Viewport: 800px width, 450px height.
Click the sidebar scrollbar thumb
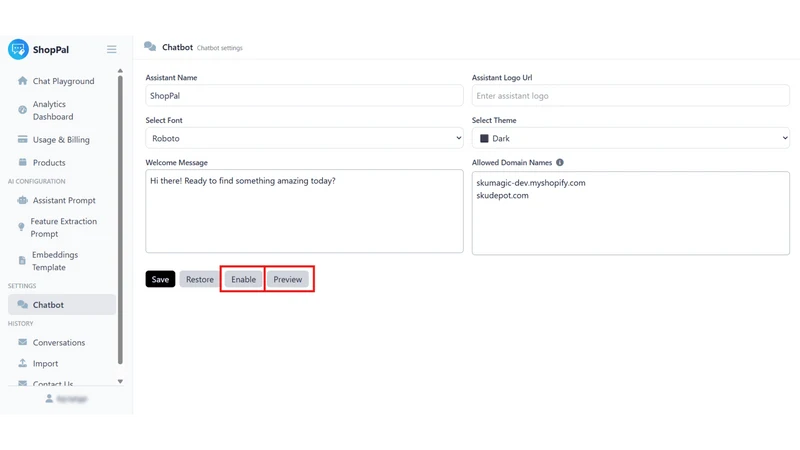click(x=120, y=219)
